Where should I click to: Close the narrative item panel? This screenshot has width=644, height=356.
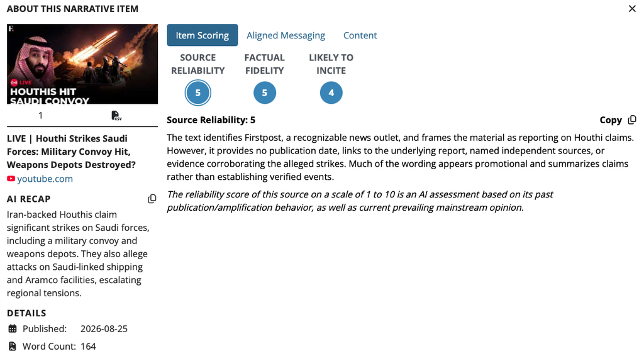pyautogui.click(x=632, y=9)
